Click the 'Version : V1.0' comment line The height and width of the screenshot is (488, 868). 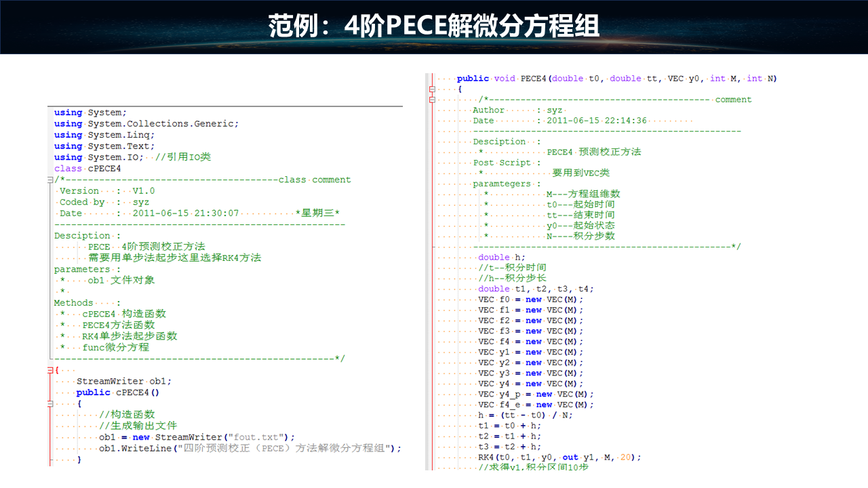click(107, 190)
